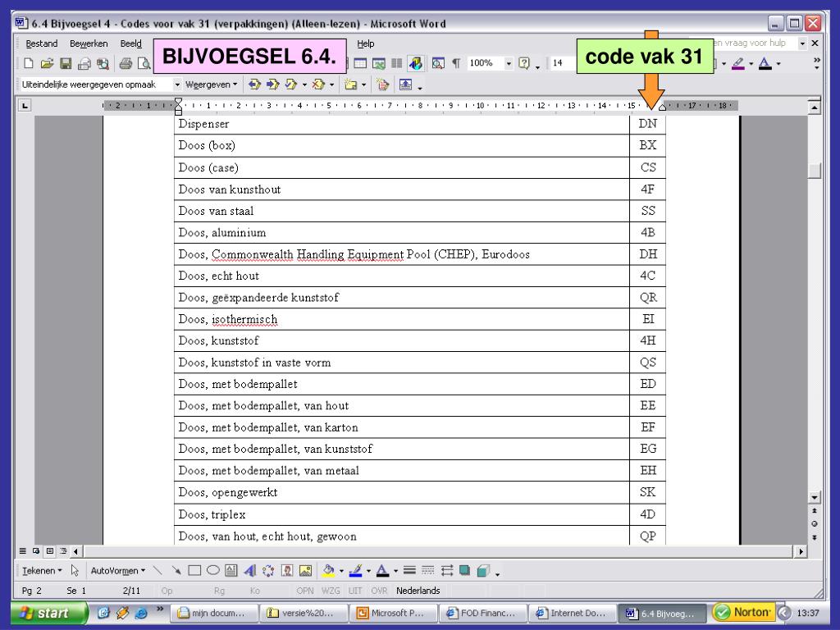Viewport: 840px width, 630px height.
Task: Open the highlight color dropdown arrow
Action: click(x=751, y=64)
